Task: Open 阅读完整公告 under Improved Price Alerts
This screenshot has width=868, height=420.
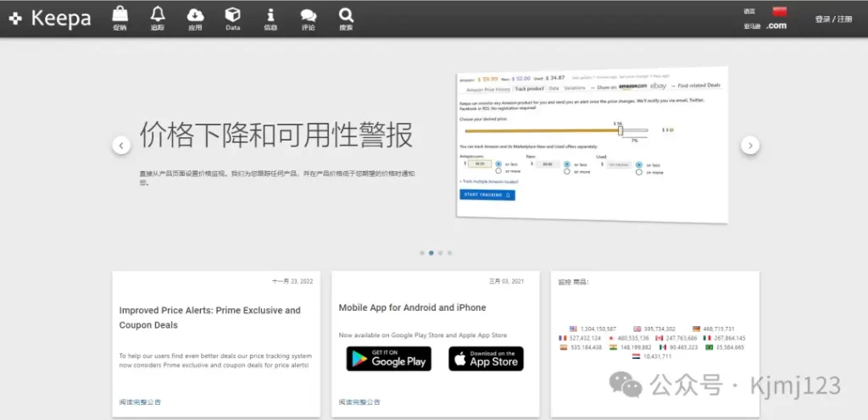Action: click(x=140, y=402)
